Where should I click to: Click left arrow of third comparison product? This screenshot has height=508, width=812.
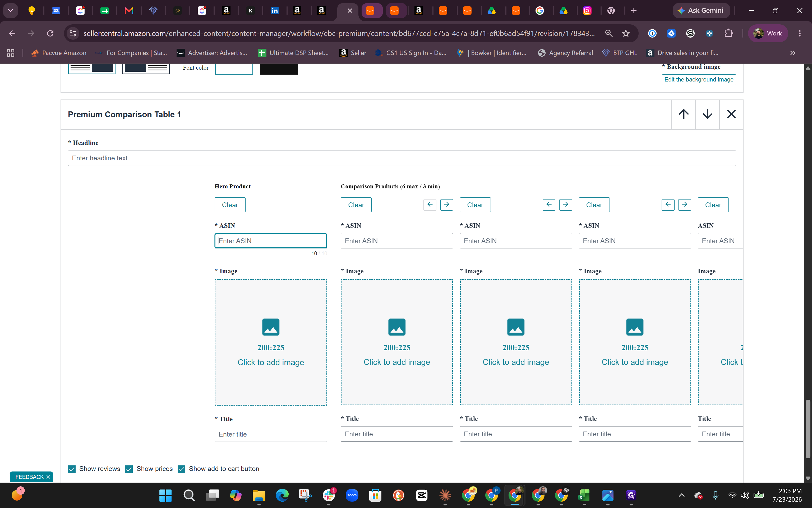coord(668,205)
